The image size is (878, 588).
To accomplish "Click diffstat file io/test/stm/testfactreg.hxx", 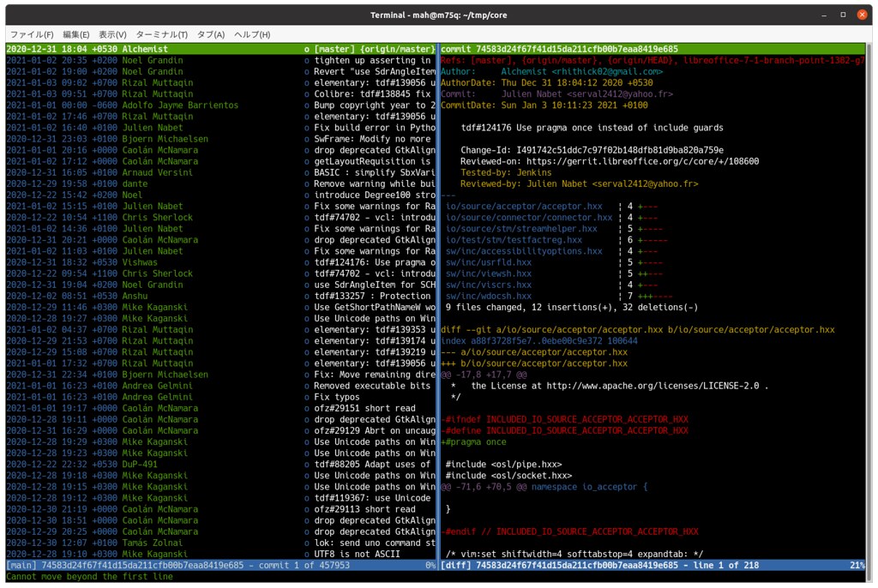I will point(514,240).
